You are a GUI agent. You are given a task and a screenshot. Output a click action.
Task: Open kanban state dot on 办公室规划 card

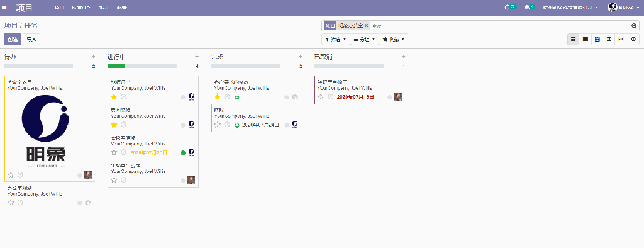pos(80,203)
